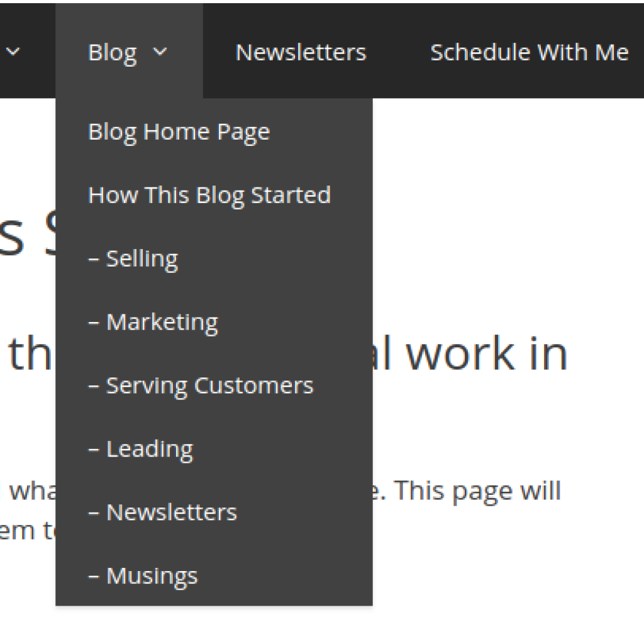
Task: Open Newsletters from the Blog dropdown
Action: click(x=162, y=512)
